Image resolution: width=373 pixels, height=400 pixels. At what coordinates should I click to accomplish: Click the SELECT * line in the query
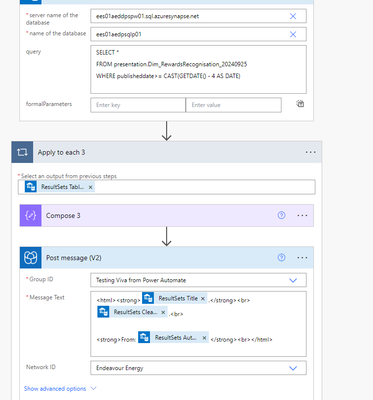pyautogui.click(x=107, y=53)
